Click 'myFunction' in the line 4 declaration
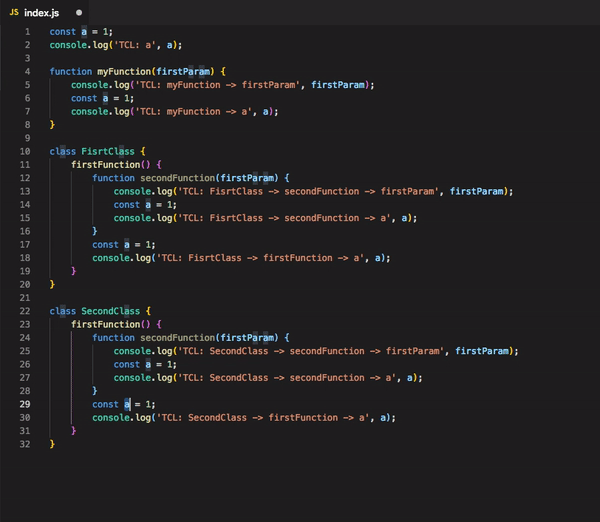Viewport: 600px width, 522px height. (x=124, y=72)
